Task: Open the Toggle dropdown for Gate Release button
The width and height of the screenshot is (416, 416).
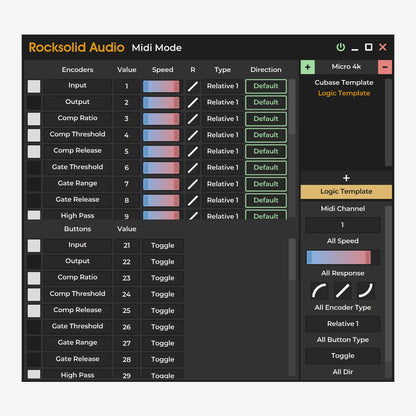Action: click(x=163, y=360)
